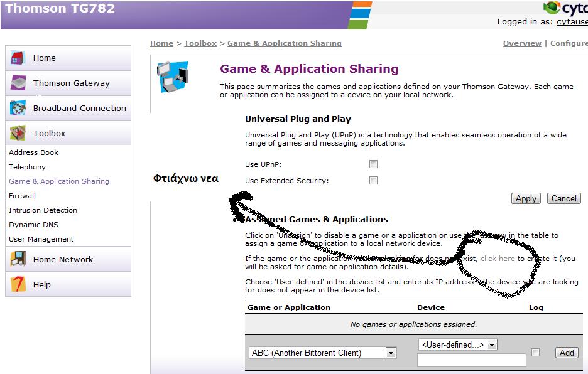The width and height of the screenshot is (588, 374).
Task: Go to Dynamic DNS page
Action: (x=34, y=225)
